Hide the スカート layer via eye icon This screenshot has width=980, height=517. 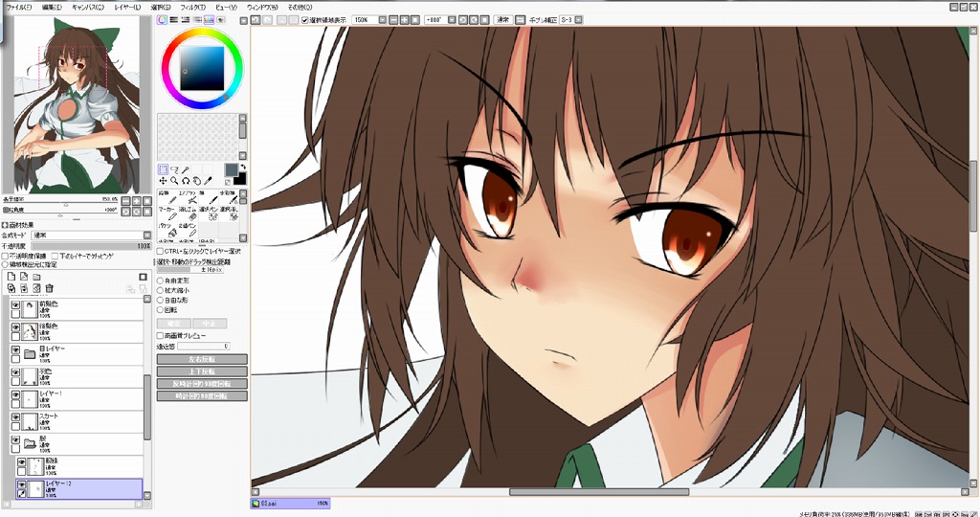click(x=15, y=416)
